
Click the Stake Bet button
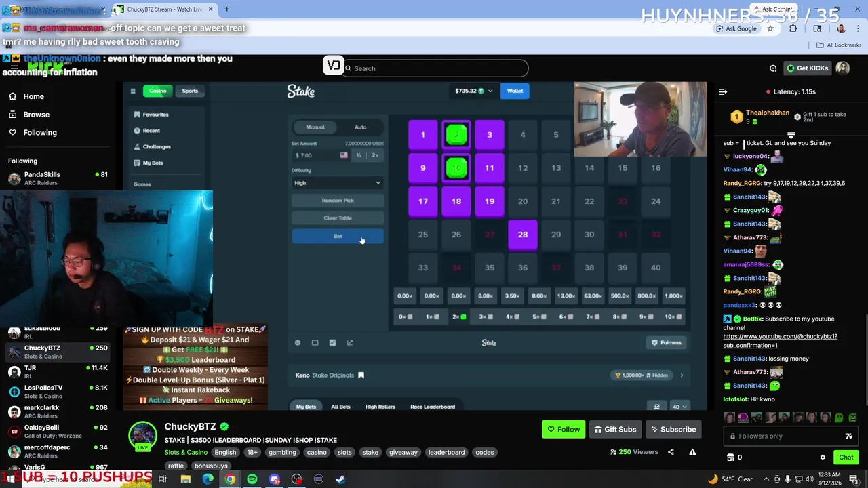[338, 236]
